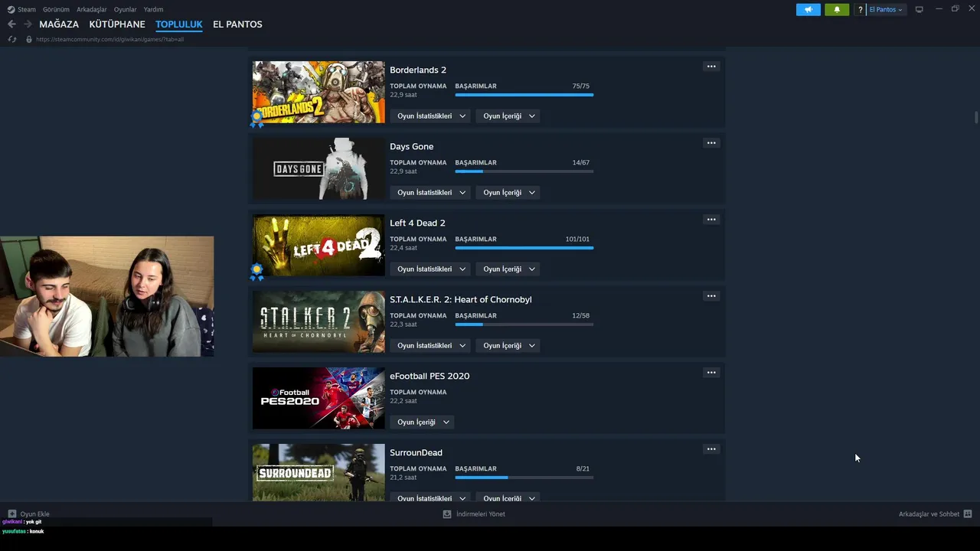Click Borderlands 2 achievements progress bar 75/75

tap(524, 95)
